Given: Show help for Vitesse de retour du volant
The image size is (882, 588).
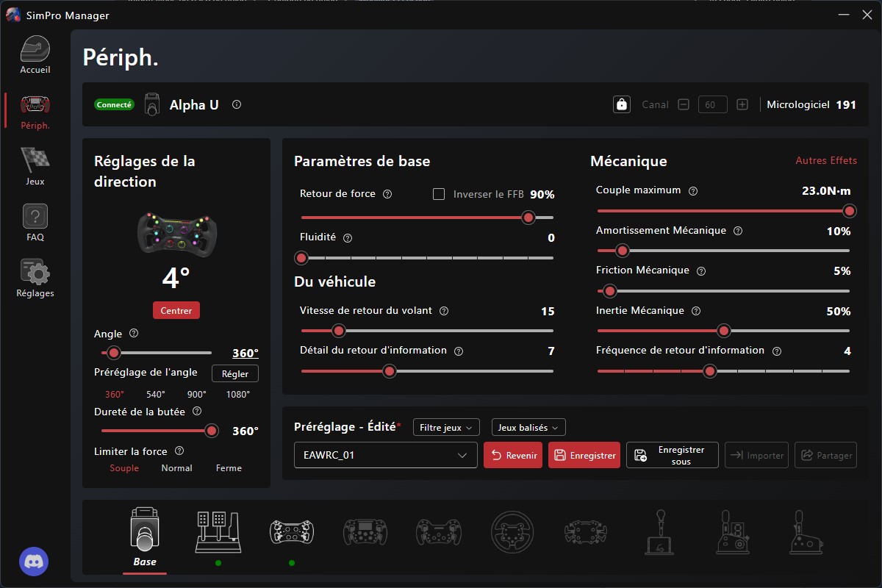Looking at the screenshot, I should click(444, 311).
